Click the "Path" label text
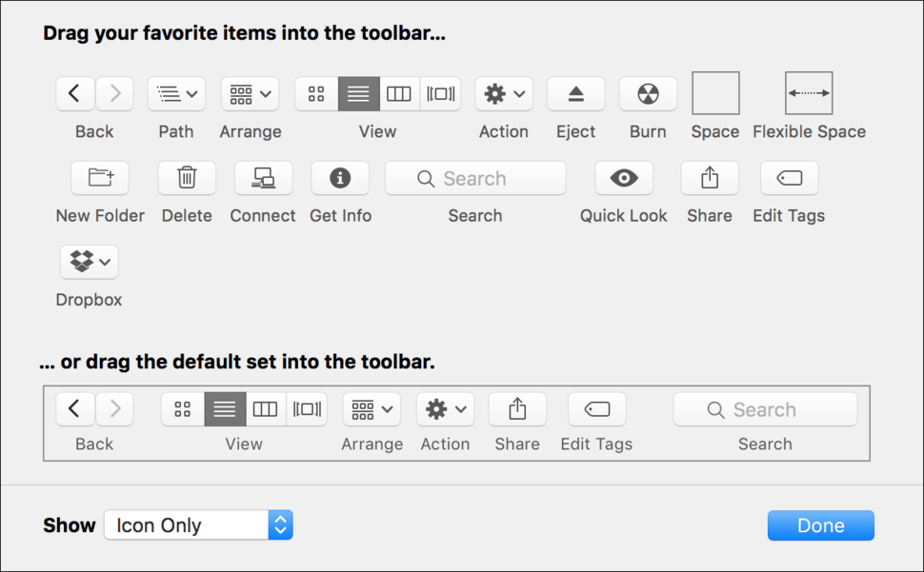 coord(175,132)
